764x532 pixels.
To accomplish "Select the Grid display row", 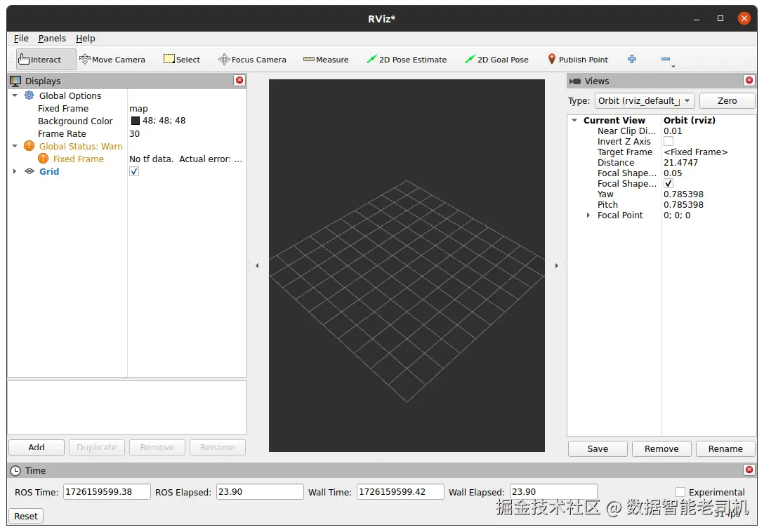I will pyautogui.click(x=126, y=171).
